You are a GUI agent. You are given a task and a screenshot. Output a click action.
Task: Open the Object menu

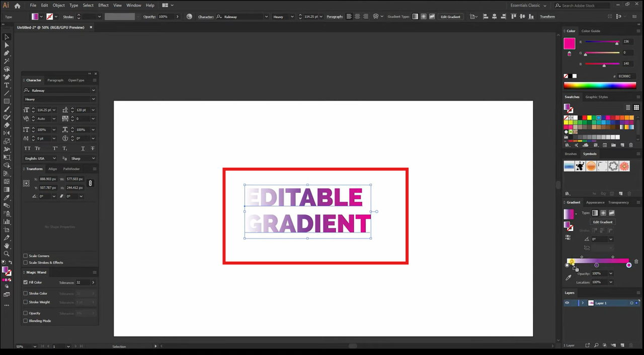59,5
